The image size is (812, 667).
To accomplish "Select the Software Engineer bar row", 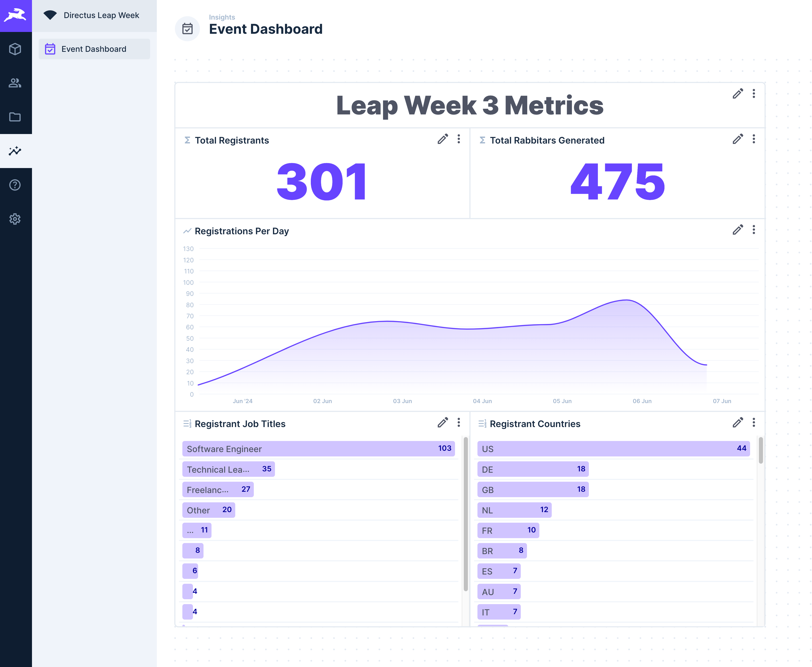I will pyautogui.click(x=318, y=449).
